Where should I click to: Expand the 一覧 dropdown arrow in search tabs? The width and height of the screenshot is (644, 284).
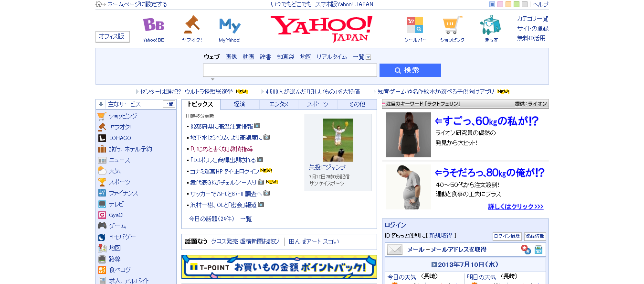pos(369,57)
